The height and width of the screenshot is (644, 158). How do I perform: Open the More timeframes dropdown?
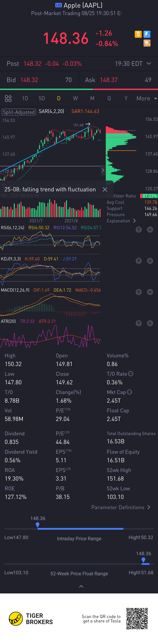147,98
